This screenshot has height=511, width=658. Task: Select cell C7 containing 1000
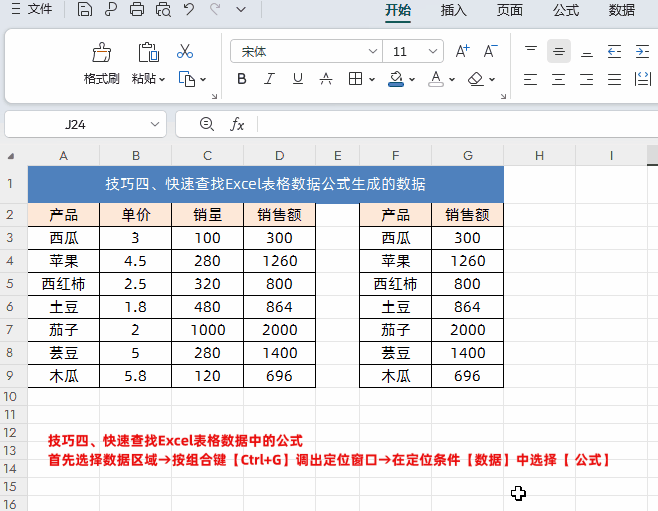(x=207, y=330)
